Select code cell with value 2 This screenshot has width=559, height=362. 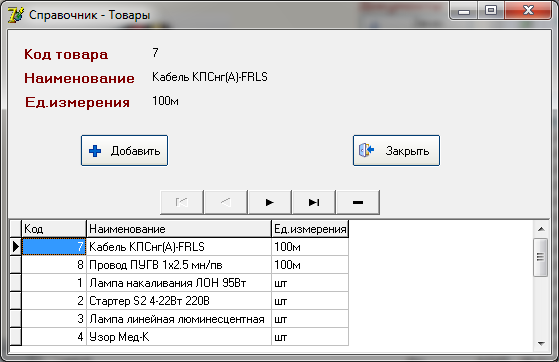coord(54,301)
